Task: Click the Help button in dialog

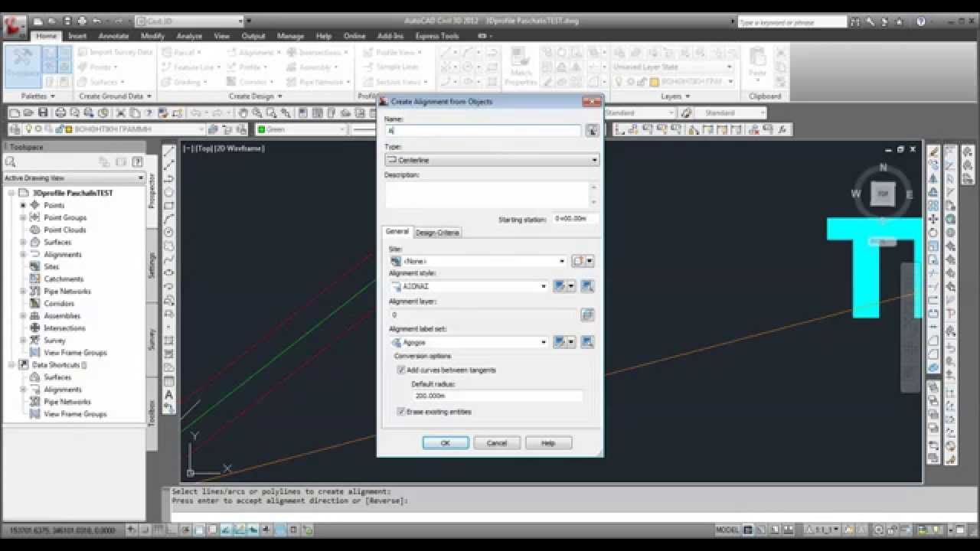Action: pyautogui.click(x=548, y=443)
